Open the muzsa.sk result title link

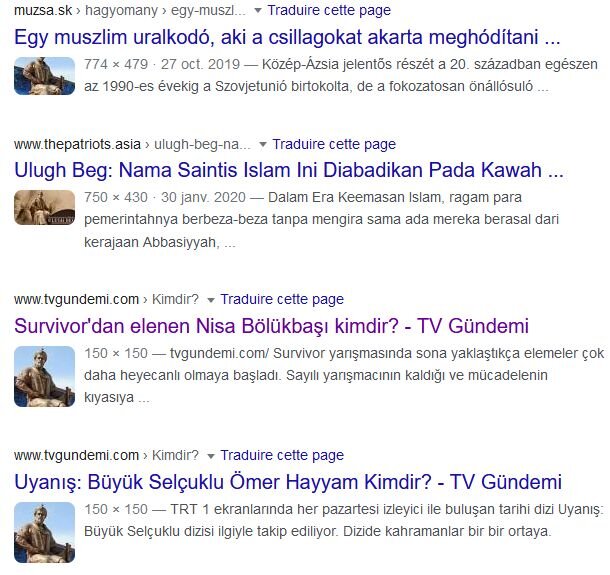tap(287, 37)
